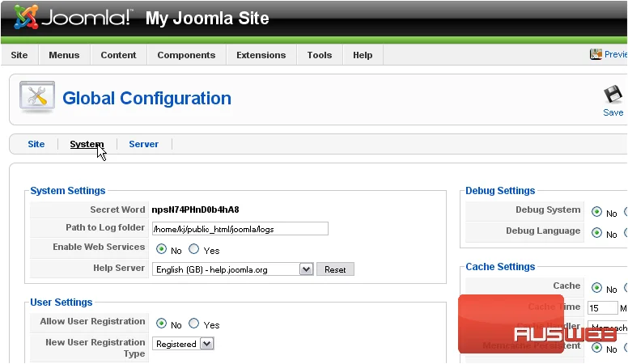Select No for Debug System
The height and width of the screenshot is (364, 628).
596,211
